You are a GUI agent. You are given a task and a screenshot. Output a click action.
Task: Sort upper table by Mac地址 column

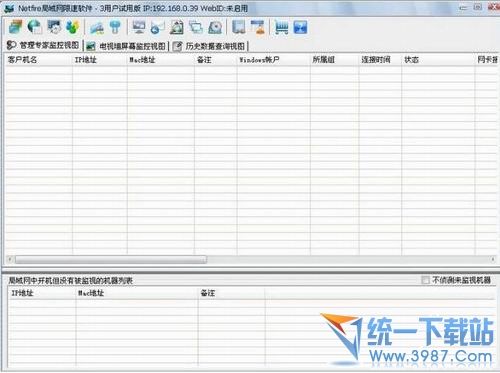click(161, 60)
